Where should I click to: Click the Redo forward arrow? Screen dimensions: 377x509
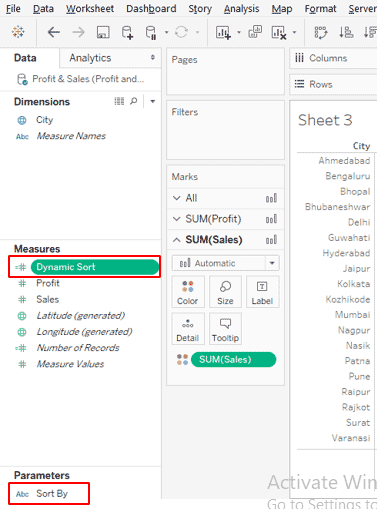pyautogui.click(x=78, y=32)
